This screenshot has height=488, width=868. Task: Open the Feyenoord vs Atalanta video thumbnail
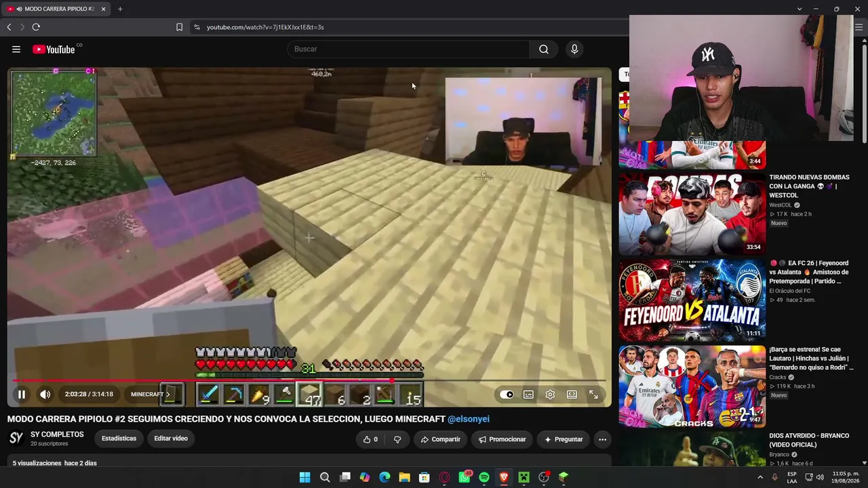(x=692, y=300)
